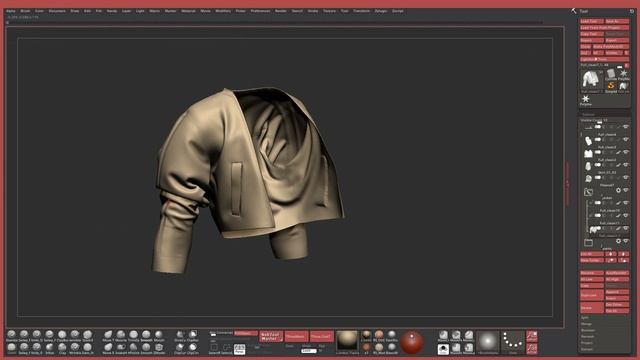This screenshot has height=360, width=640.
Task: Select the Dam_Standard brush
Action: click(87, 348)
